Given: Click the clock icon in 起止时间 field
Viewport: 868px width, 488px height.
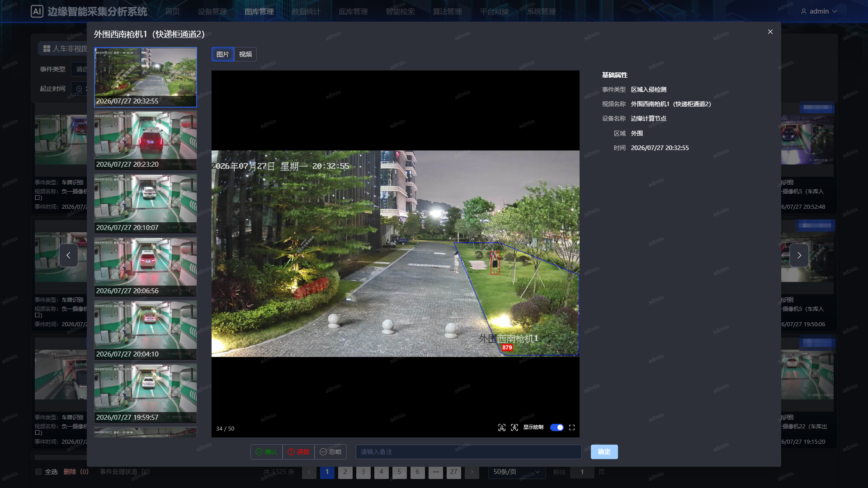Looking at the screenshot, I should tap(79, 89).
